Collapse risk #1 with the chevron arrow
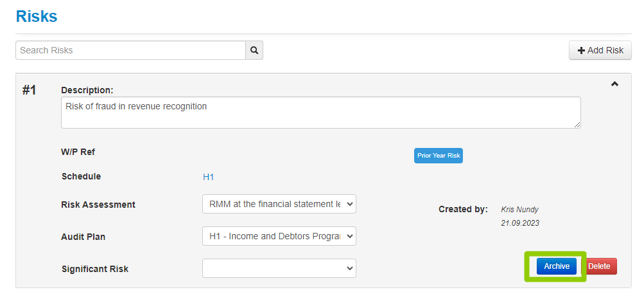 coord(614,84)
